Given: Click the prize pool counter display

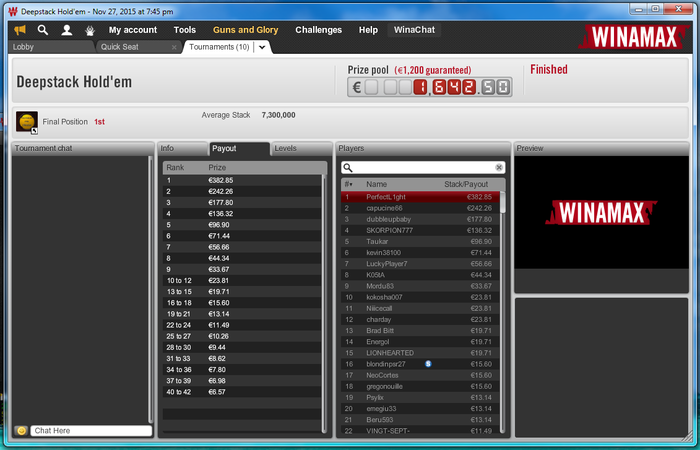Looking at the screenshot, I should coord(429,87).
